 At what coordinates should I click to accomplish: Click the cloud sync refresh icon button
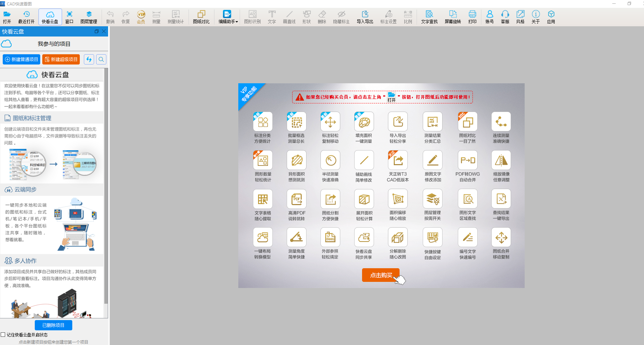click(x=89, y=59)
